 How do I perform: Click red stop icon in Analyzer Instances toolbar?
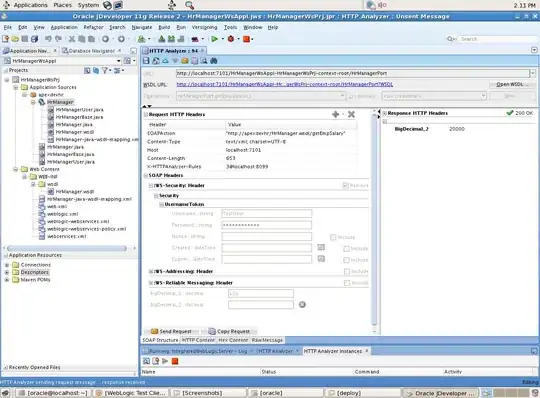click(x=175, y=361)
